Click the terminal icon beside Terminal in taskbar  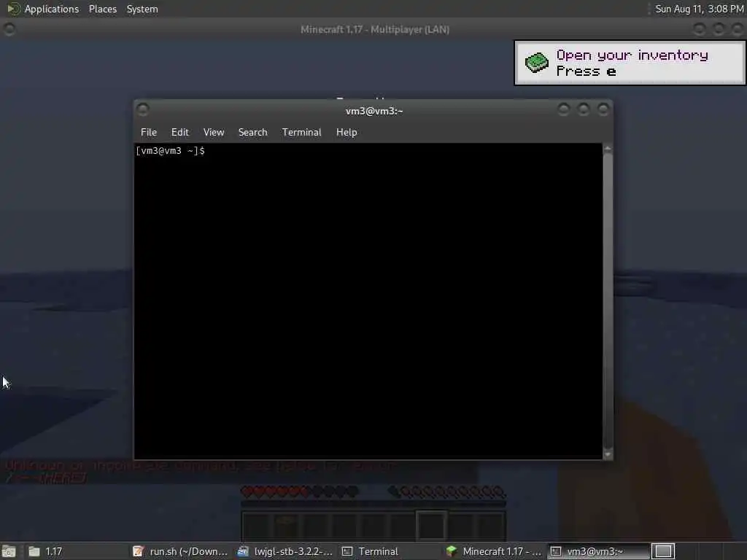coord(347,551)
